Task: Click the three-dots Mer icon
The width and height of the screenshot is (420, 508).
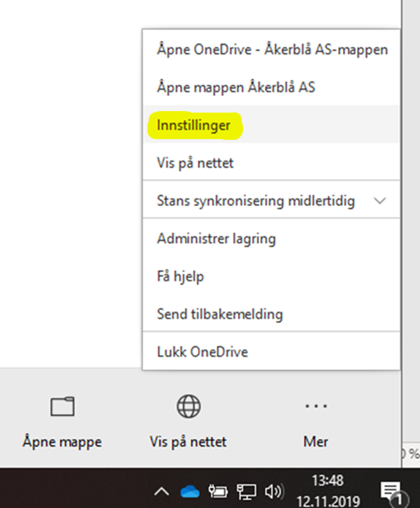Action: [x=315, y=406]
